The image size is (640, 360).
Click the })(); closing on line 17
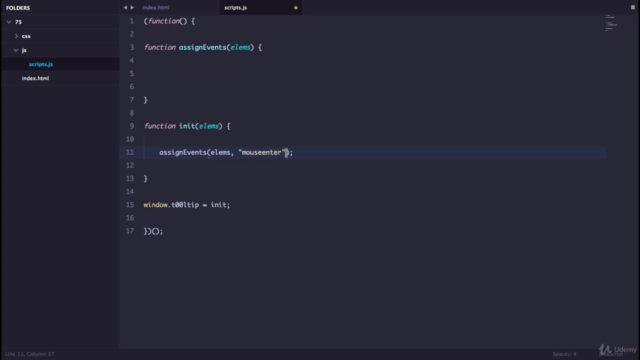[153, 231]
